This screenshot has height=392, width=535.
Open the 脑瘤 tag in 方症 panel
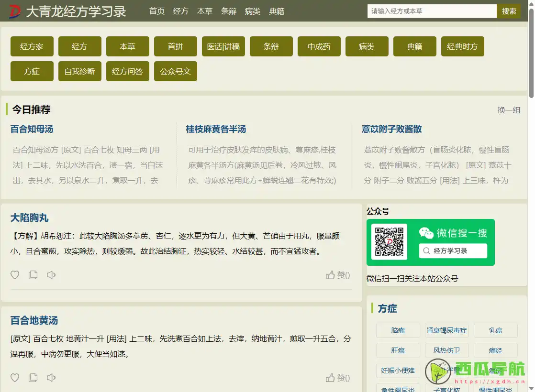pyautogui.click(x=398, y=330)
